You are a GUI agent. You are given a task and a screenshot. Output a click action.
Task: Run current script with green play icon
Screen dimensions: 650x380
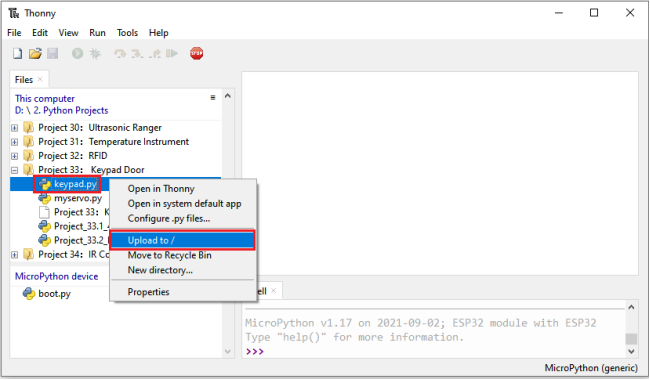(x=78, y=53)
